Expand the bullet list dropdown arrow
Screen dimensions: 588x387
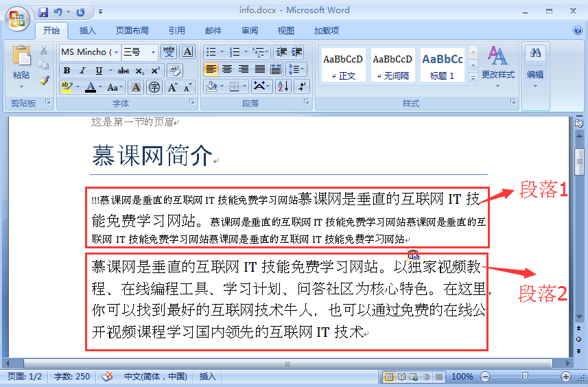click(x=222, y=51)
